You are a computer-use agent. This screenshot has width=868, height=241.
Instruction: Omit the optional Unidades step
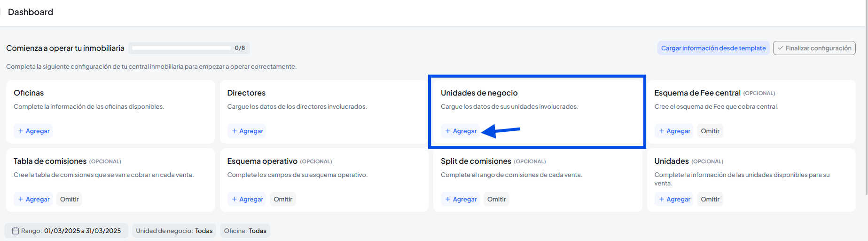(710, 199)
